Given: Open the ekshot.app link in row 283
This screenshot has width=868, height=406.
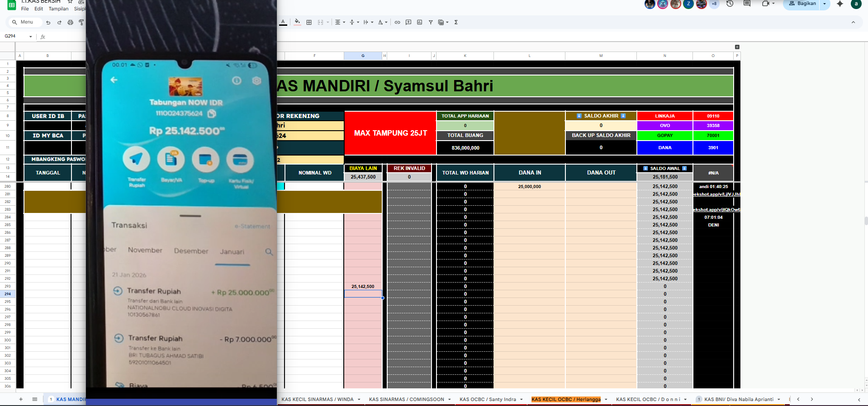Looking at the screenshot, I should click(x=716, y=210).
